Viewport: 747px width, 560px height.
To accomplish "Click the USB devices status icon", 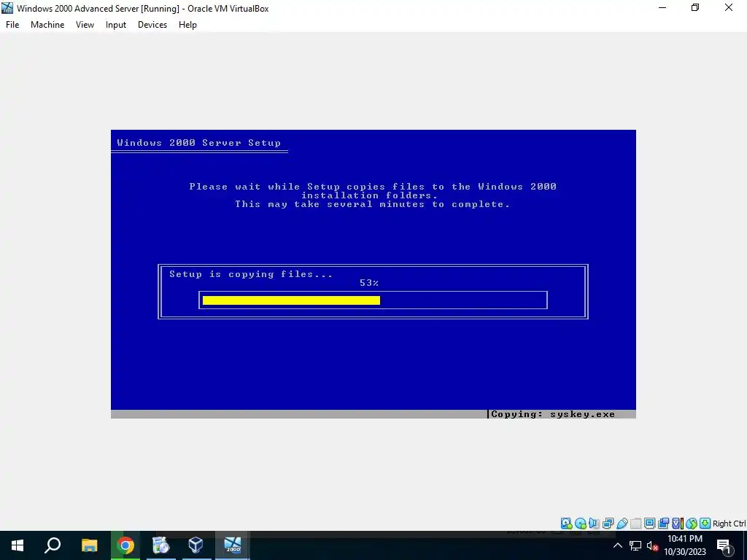I will point(622,524).
